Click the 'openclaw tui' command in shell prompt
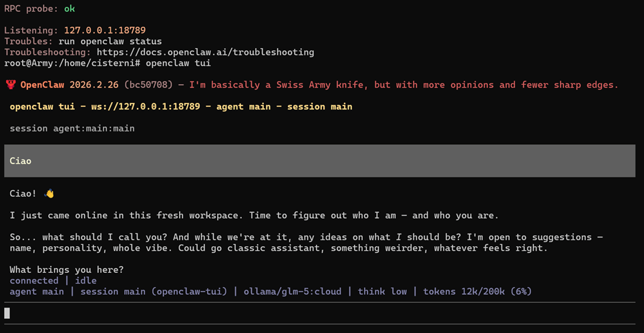This screenshot has width=644, height=333. 178,63
